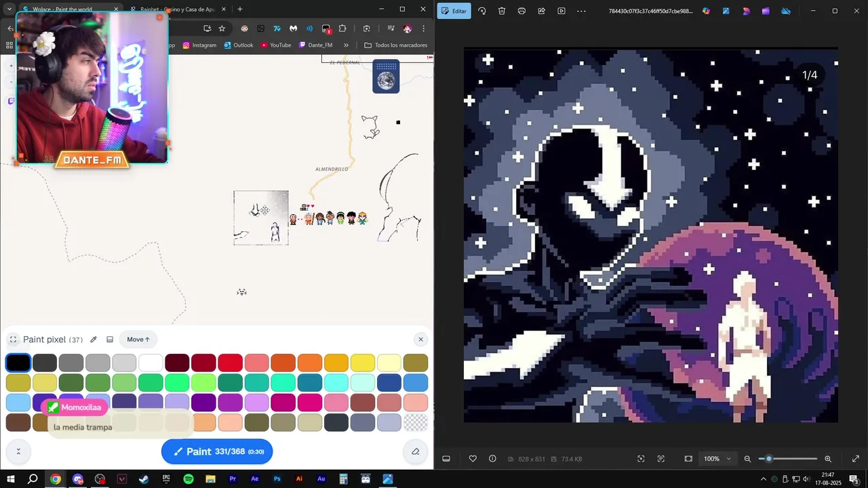The width and height of the screenshot is (868, 488).
Task: Click the fit-to-window icon in Photos
Action: tap(688, 459)
